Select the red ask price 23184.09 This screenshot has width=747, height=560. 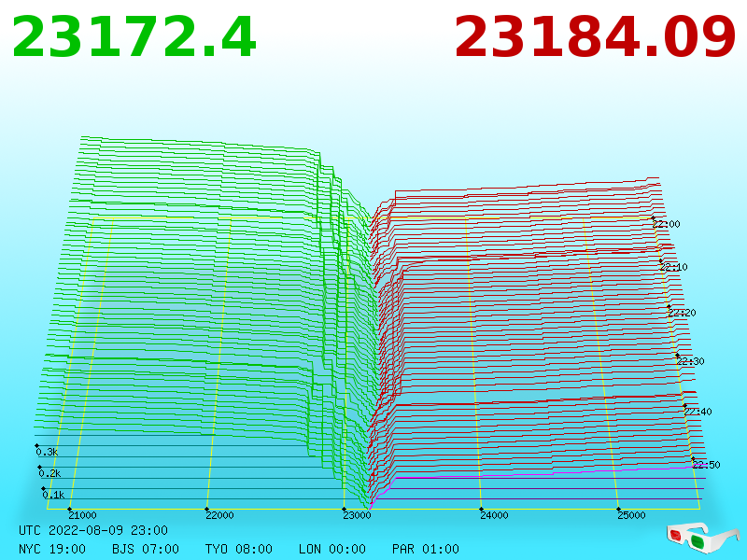coord(595,37)
